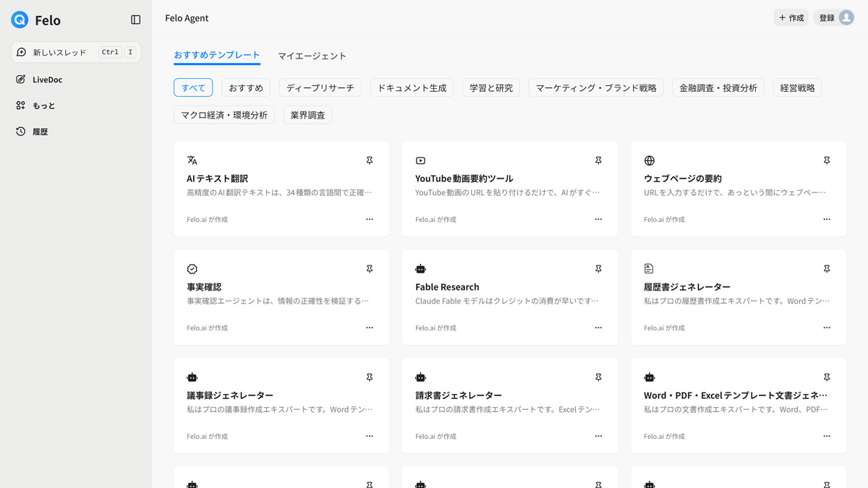This screenshot has width=868, height=488.
Task: Open the 事実確認 card title
Action: tap(204, 287)
